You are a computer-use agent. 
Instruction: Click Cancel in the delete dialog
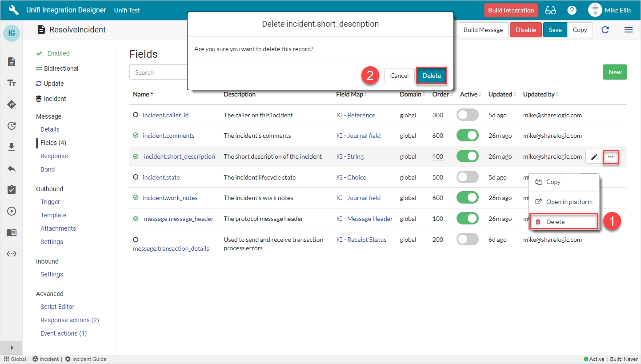(x=399, y=76)
